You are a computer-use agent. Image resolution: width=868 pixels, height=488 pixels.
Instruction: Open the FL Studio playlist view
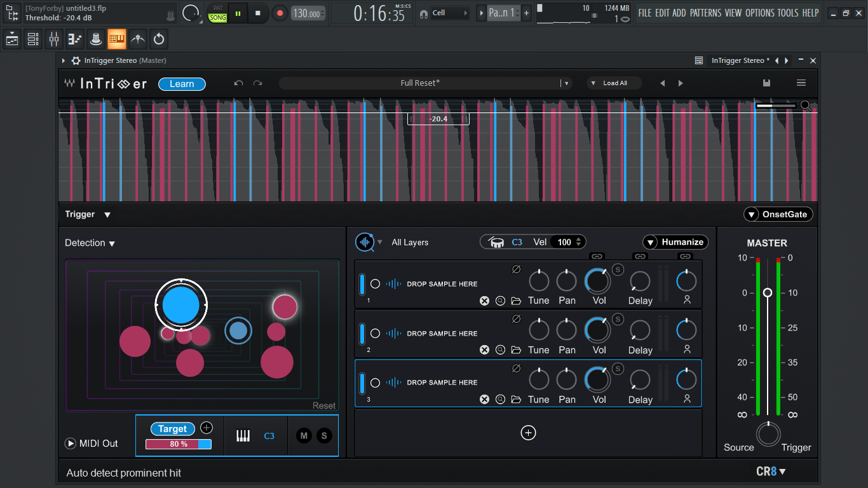(12, 39)
